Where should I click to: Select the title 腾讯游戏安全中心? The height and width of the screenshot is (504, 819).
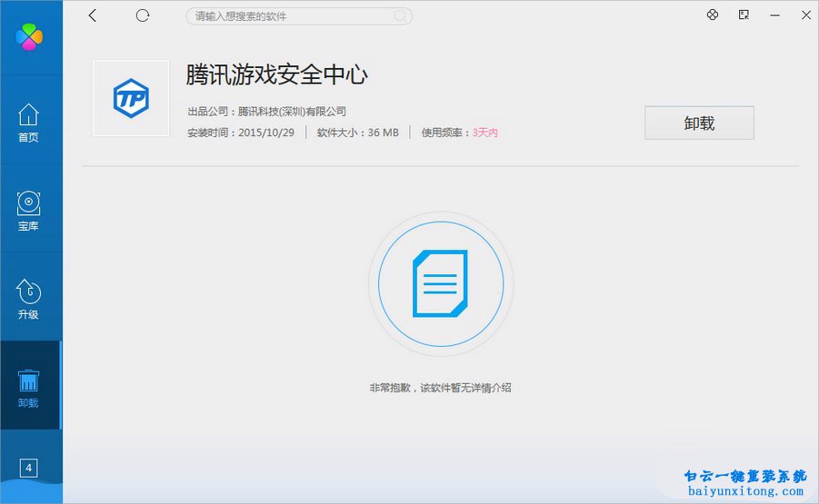pos(277,74)
